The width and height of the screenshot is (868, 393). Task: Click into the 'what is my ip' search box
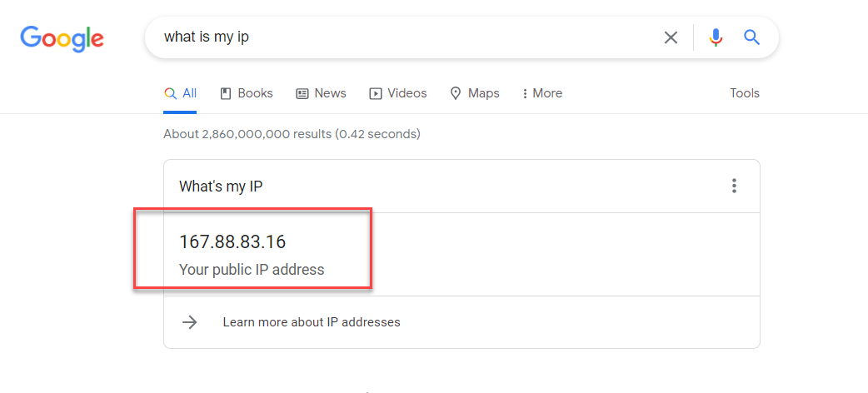tap(400, 37)
